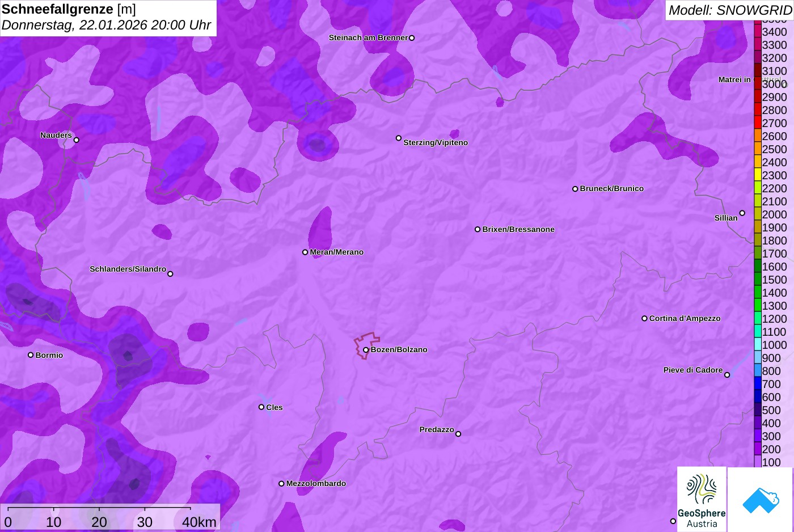Screen dimensions: 794x532
Task: Click the Sterzing/Vipiteno marker dot
Action: point(399,138)
